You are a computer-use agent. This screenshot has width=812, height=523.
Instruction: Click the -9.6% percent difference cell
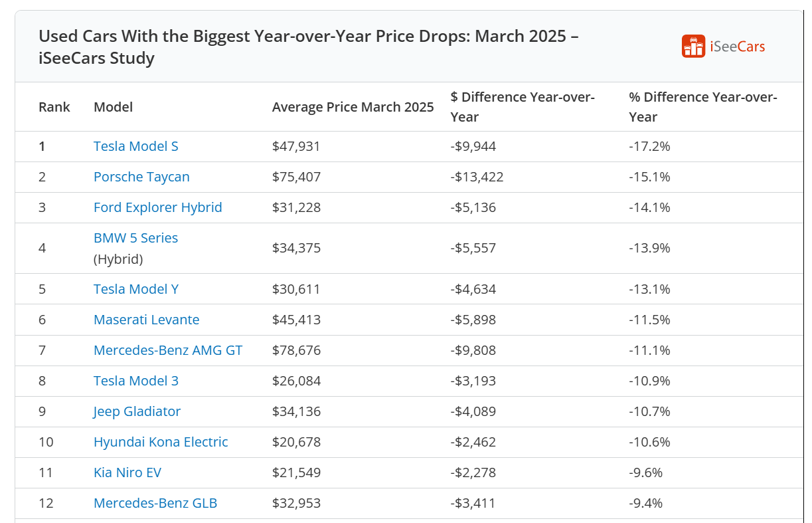[646, 472]
